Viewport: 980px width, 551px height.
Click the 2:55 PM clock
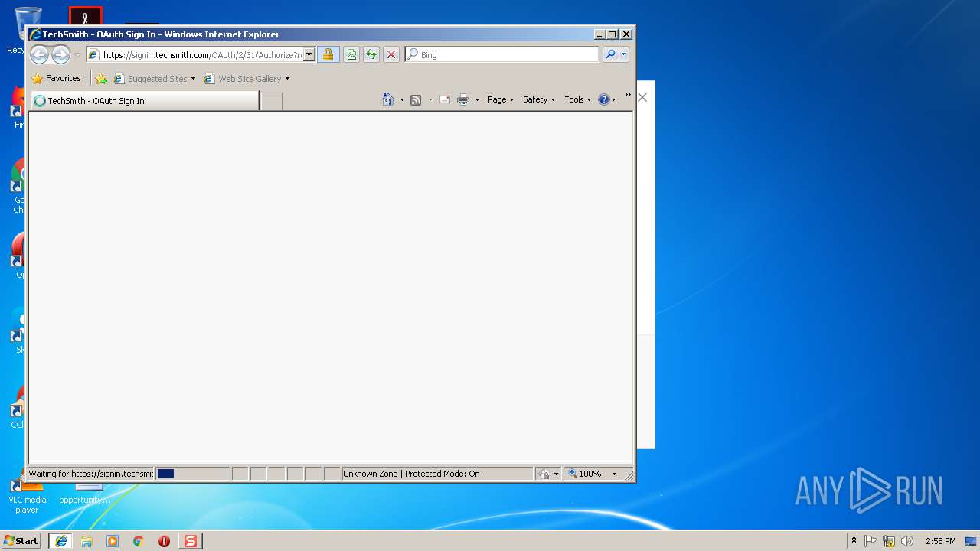point(940,541)
